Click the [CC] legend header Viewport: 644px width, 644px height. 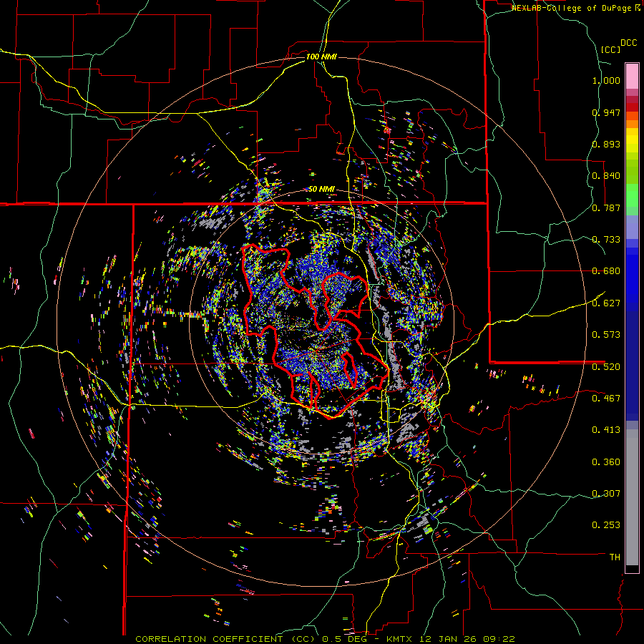click(610, 49)
